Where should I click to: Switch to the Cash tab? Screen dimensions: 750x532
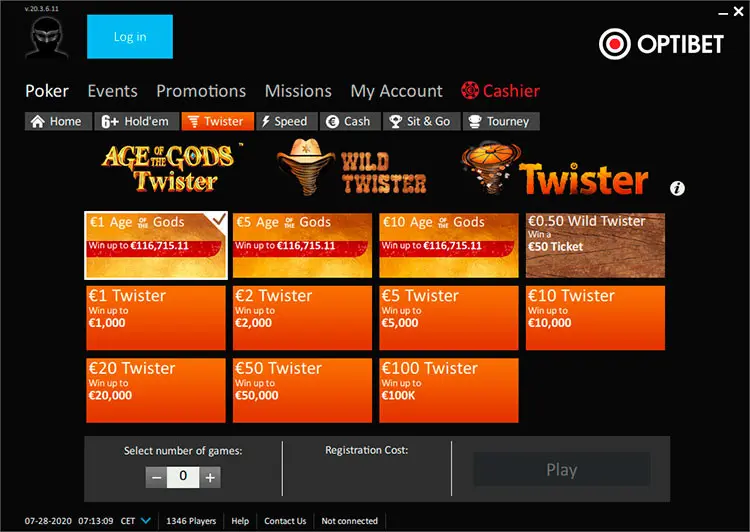pos(350,122)
